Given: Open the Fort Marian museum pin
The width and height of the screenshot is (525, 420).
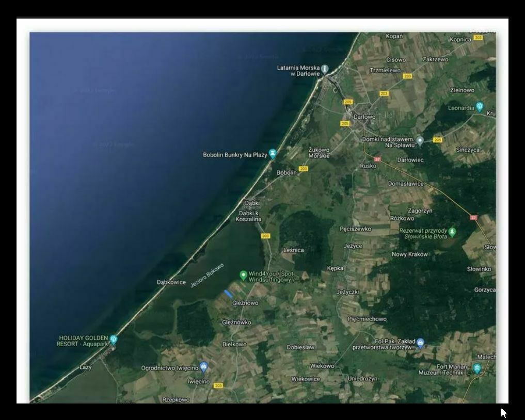Looking at the screenshot, I should click(477, 368).
